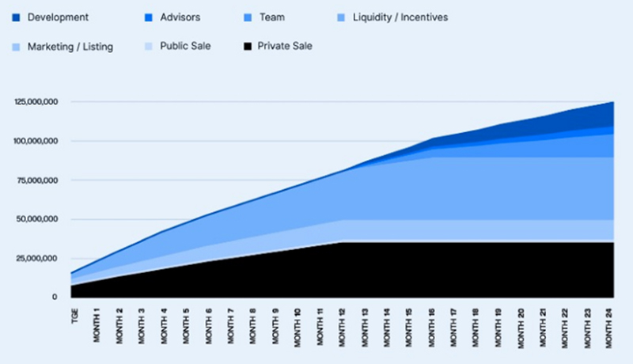
Task: Click the 0 value on the y-axis
Action: coord(55,298)
